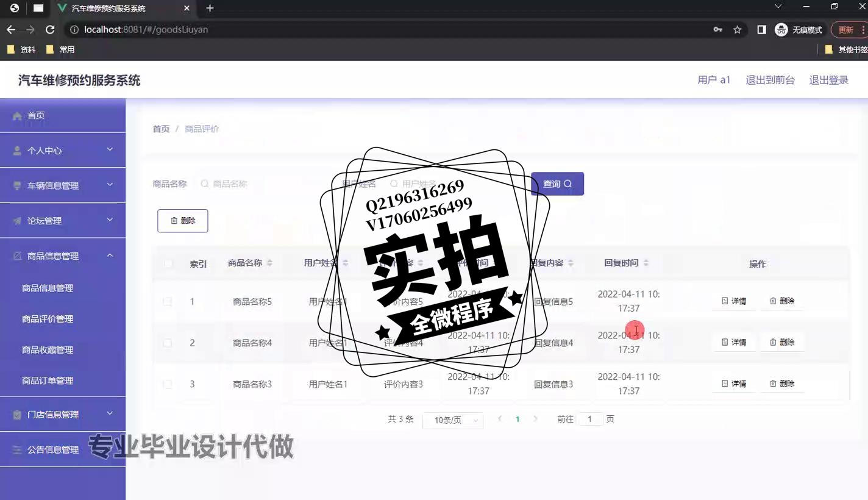Sort table by 回复时间 column arrows

pyautogui.click(x=646, y=263)
